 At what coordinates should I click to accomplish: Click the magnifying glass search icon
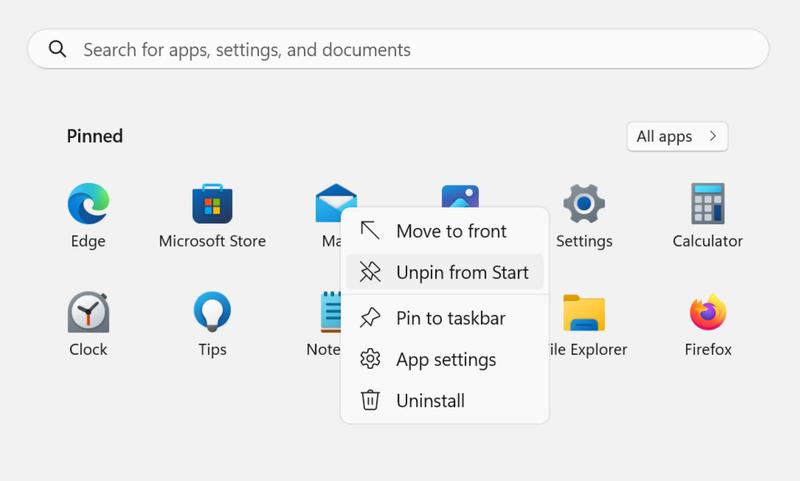(x=58, y=49)
